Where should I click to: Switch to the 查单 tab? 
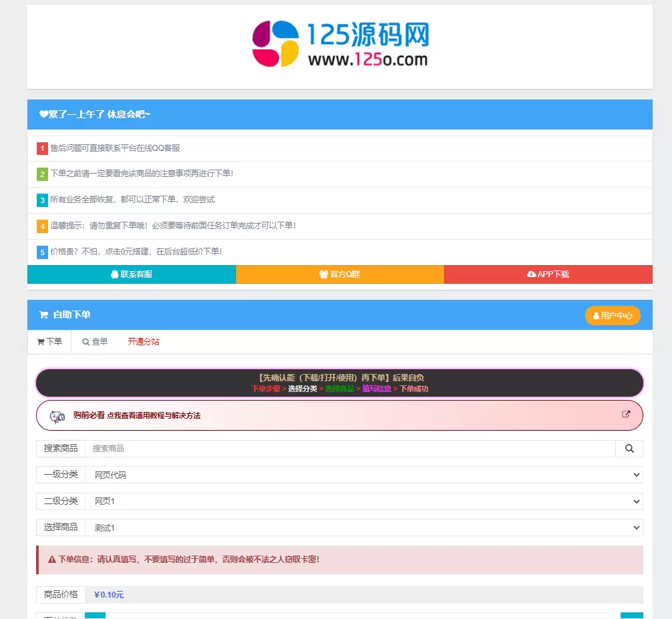[x=95, y=342]
